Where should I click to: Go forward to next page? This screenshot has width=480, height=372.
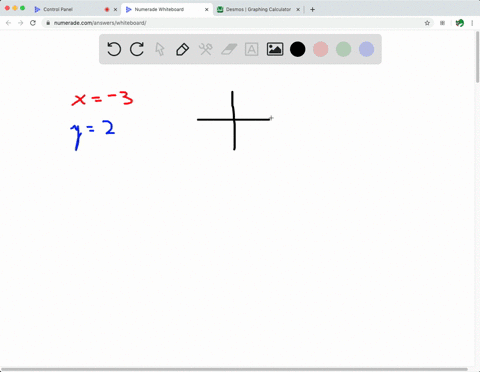click(x=21, y=23)
